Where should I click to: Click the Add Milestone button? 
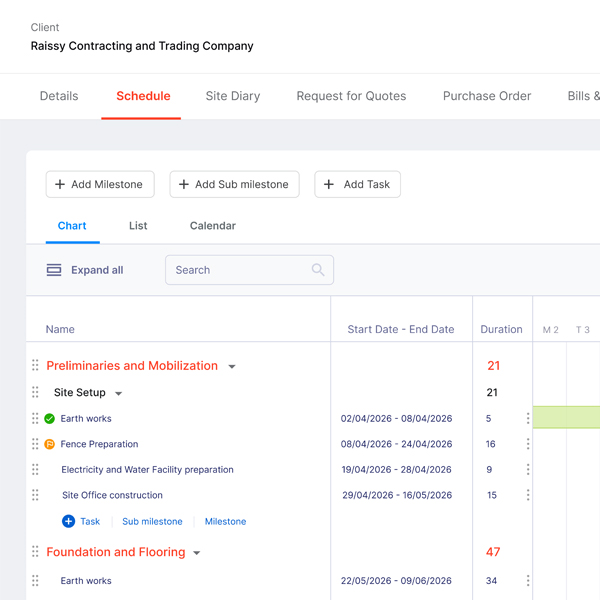(99, 184)
